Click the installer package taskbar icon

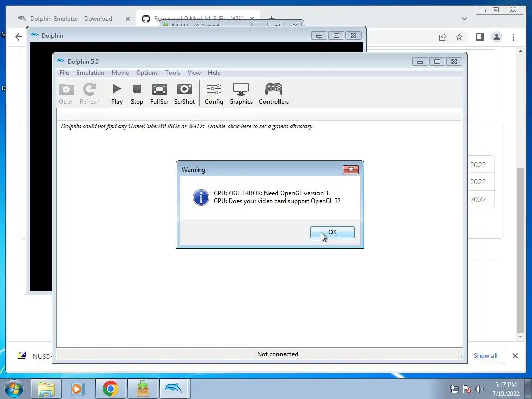(142, 389)
